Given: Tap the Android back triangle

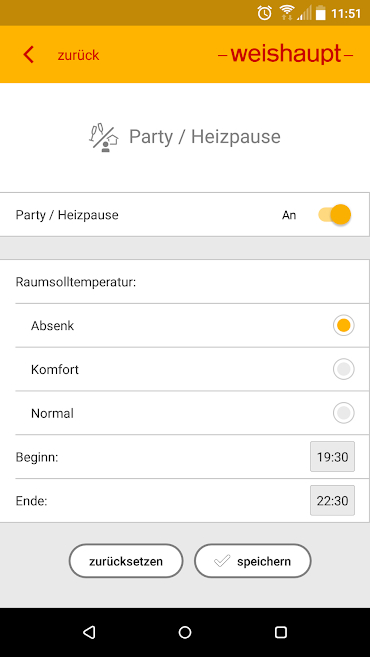Looking at the screenshot, I should (89, 632).
